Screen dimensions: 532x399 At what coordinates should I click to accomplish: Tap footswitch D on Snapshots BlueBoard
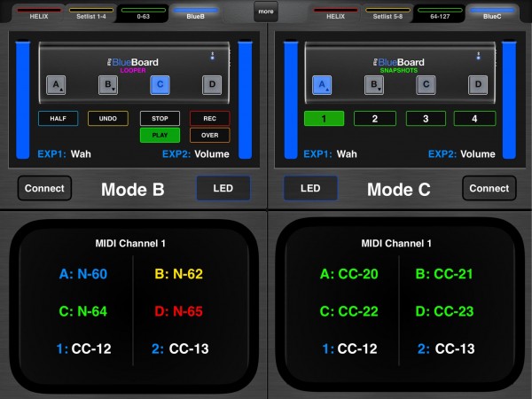click(x=478, y=85)
